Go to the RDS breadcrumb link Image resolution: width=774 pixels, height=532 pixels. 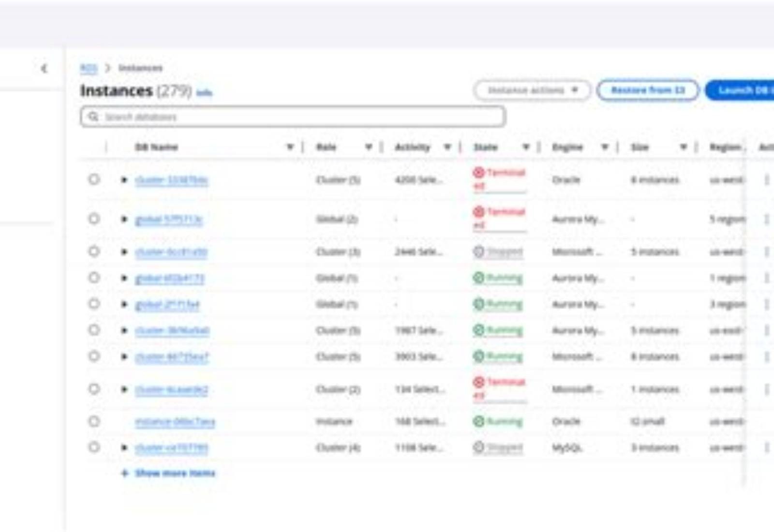pos(89,68)
